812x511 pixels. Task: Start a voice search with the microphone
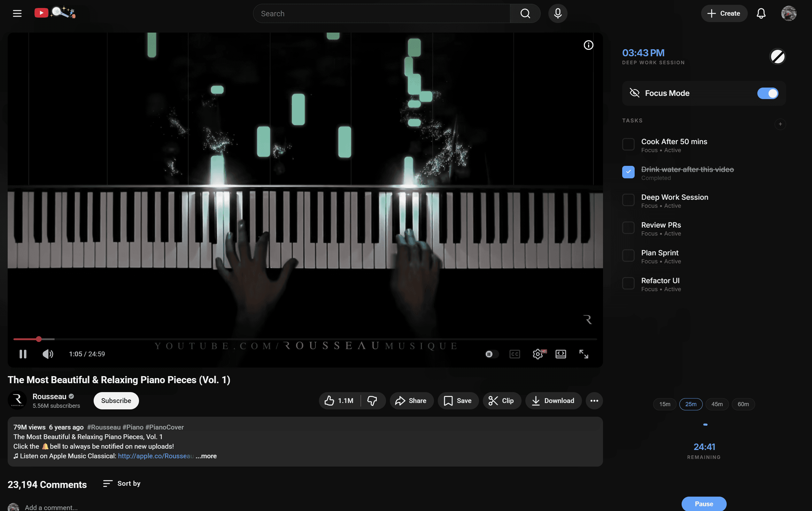[x=557, y=13]
